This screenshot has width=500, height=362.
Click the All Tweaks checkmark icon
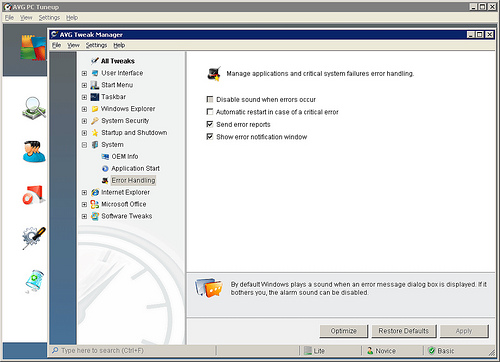pyautogui.click(x=95, y=61)
